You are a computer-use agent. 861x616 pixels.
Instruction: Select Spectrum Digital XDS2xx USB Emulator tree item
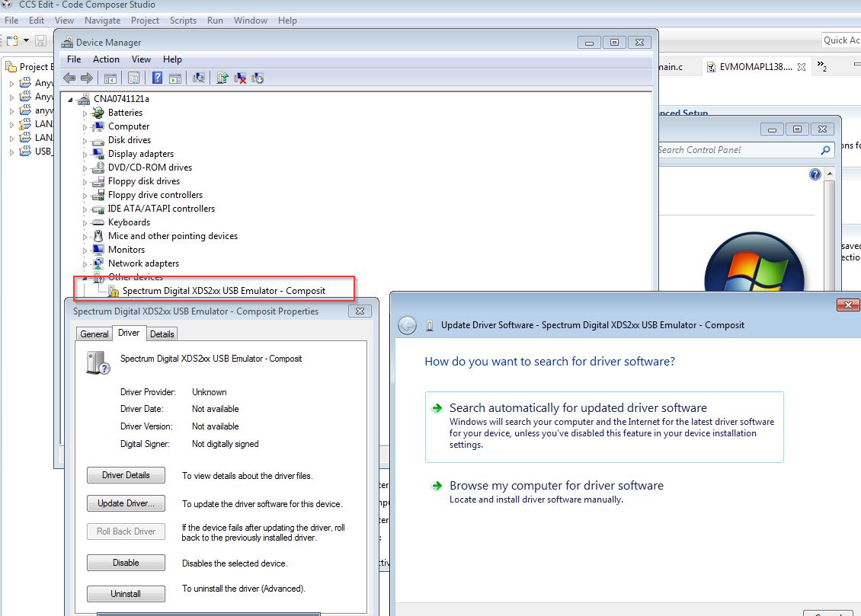(223, 291)
